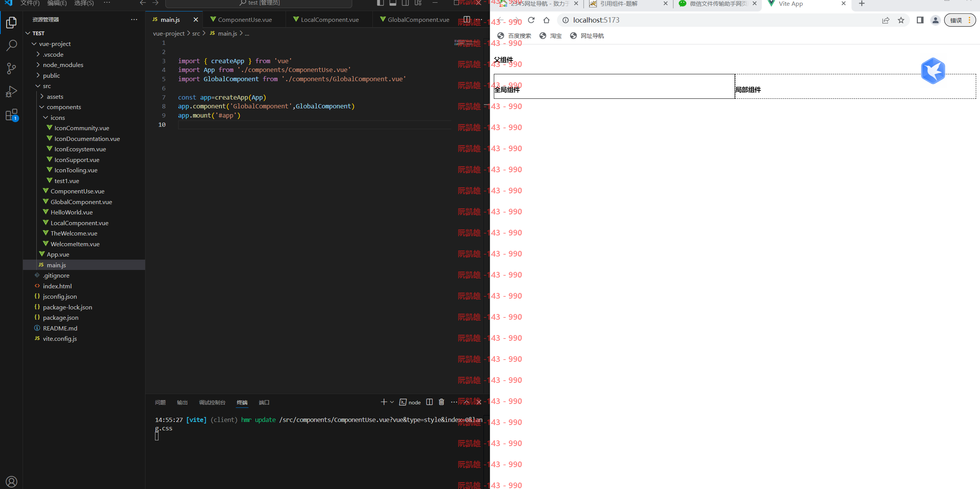980x489 pixels.
Task: Share the current browser page
Action: pos(886,20)
